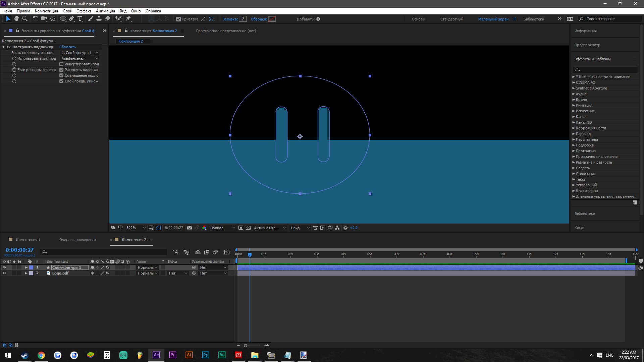This screenshot has width=644, height=362.
Task: Select the Selection arrow tool
Action: tap(8, 19)
